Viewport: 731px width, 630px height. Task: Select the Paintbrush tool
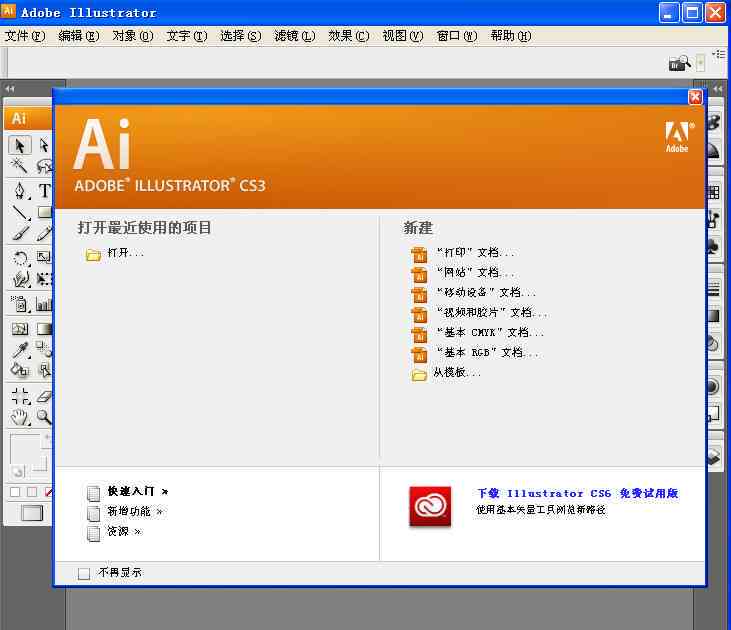click(x=20, y=233)
